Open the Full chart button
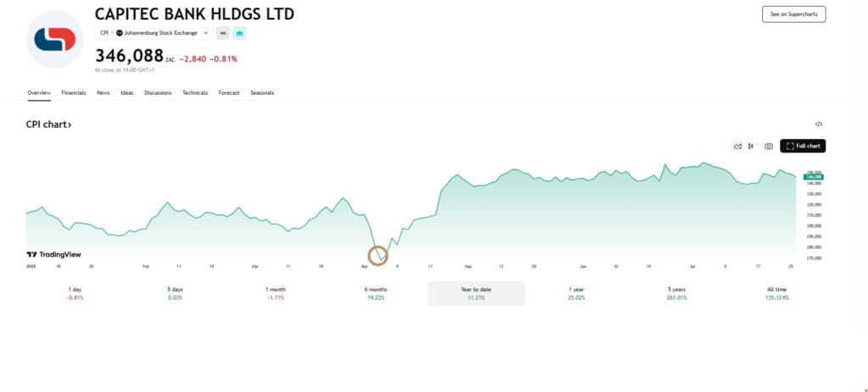 pyautogui.click(x=803, y=146)
